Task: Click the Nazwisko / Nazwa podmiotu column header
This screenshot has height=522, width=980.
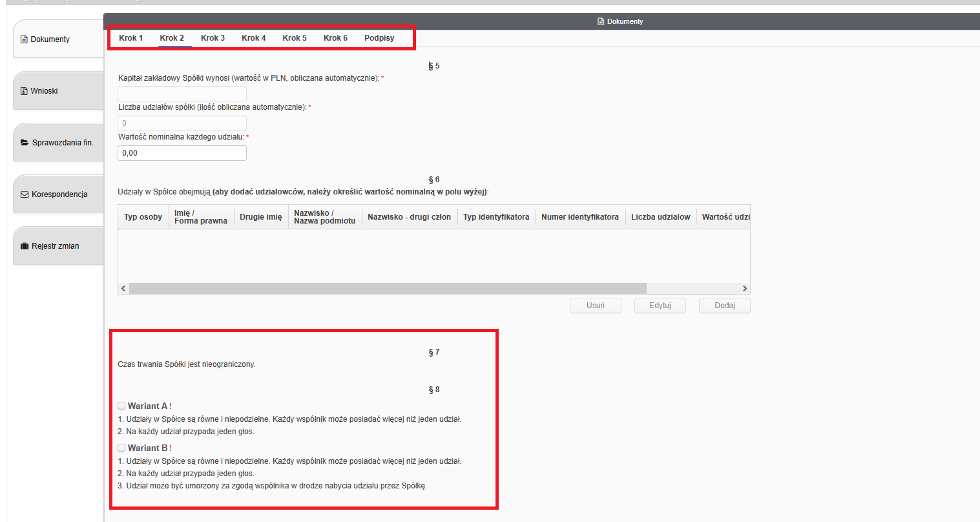Action: click(x=325, y=217)
